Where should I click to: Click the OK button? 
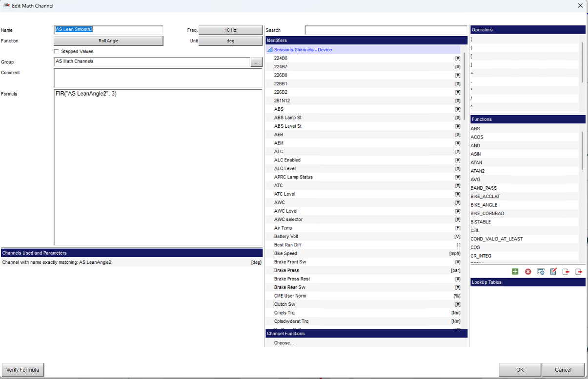click(520, 370)
